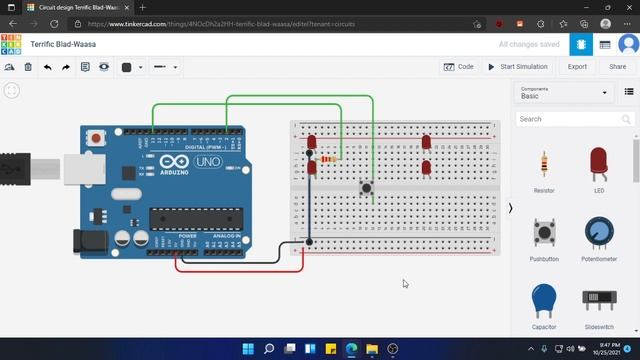
Task: Open the user account avatar
Action: [x=628, y=44]
